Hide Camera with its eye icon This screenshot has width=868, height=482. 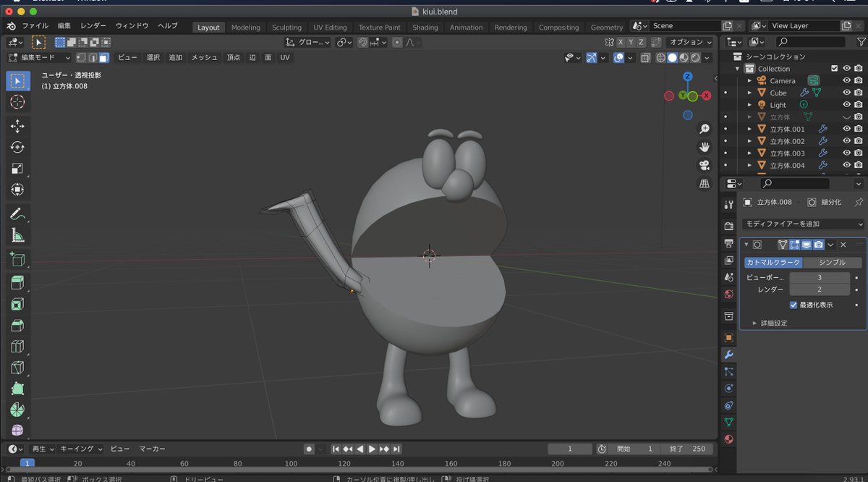point(846,80)
